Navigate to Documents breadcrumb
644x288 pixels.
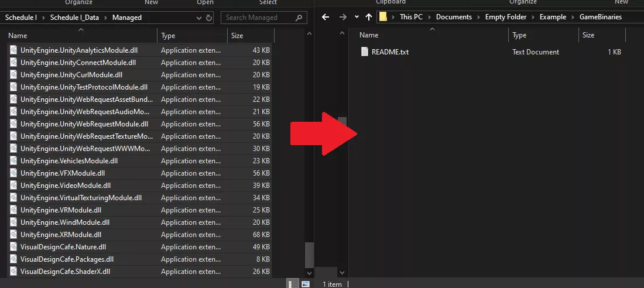(454, 17)
